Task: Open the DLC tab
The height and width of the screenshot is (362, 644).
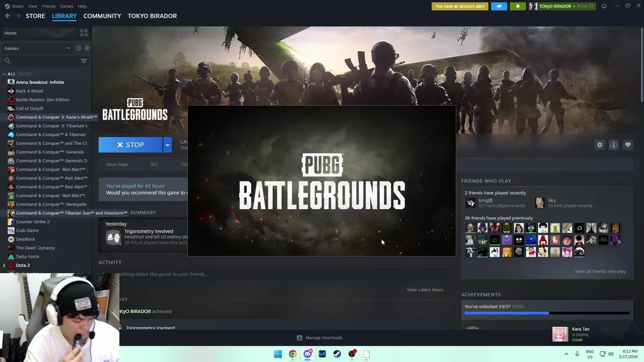Action: pyautogui.click(x=154, y=164)
